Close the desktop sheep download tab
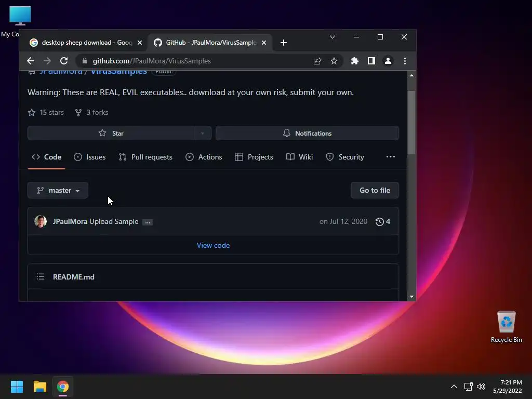Screen dimensions: 532x399 click(139, 43)
